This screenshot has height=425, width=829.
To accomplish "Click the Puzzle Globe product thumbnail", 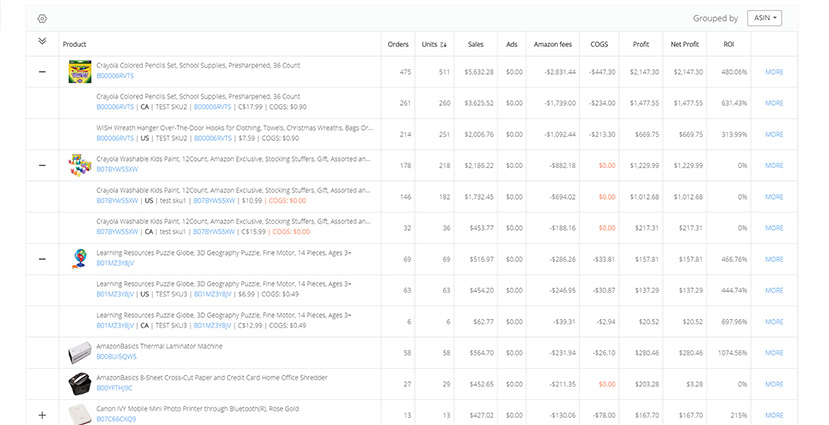I will click(80, 258).
